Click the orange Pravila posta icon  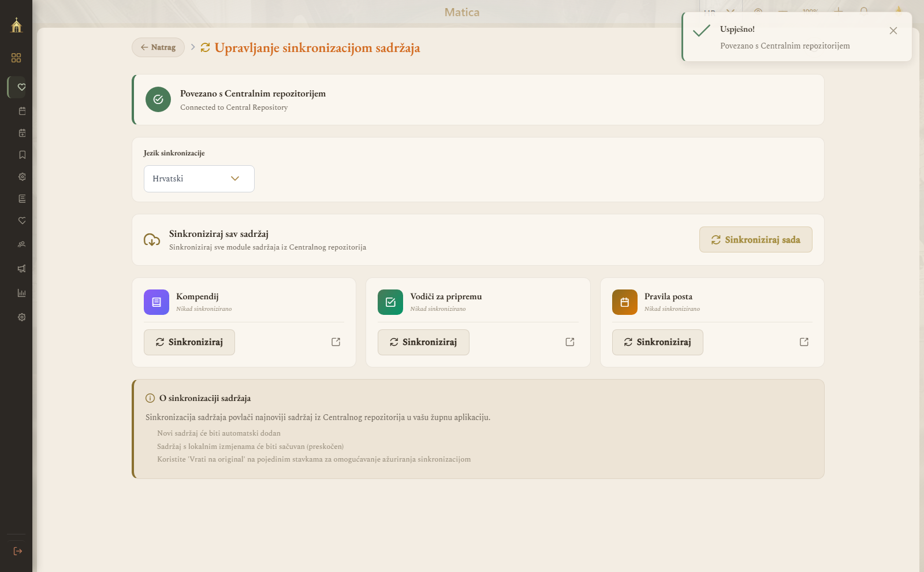(x=625, y=302)
